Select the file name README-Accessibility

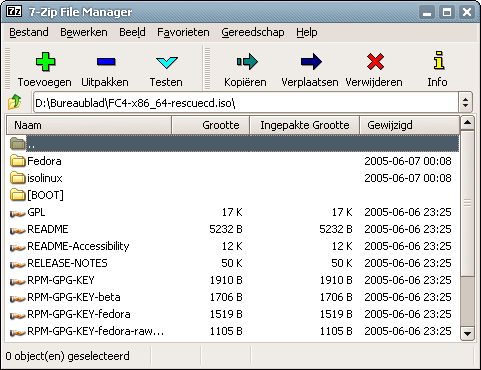78,246
